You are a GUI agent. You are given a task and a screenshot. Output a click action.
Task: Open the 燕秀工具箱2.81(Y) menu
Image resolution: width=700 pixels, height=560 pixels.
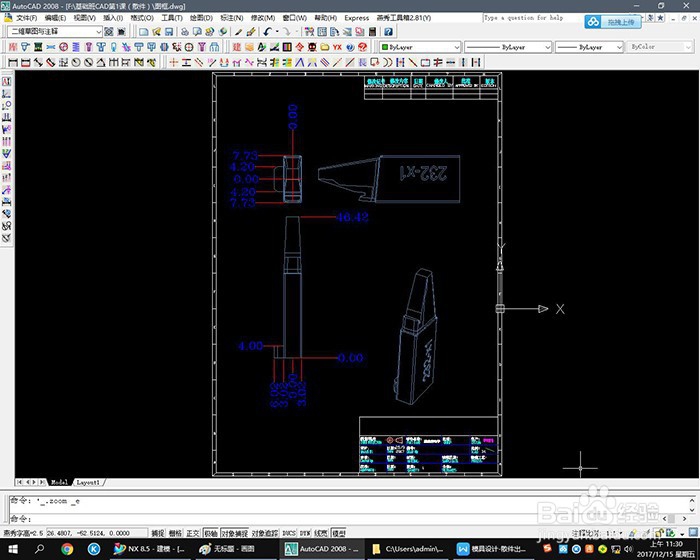pos(404,18)
